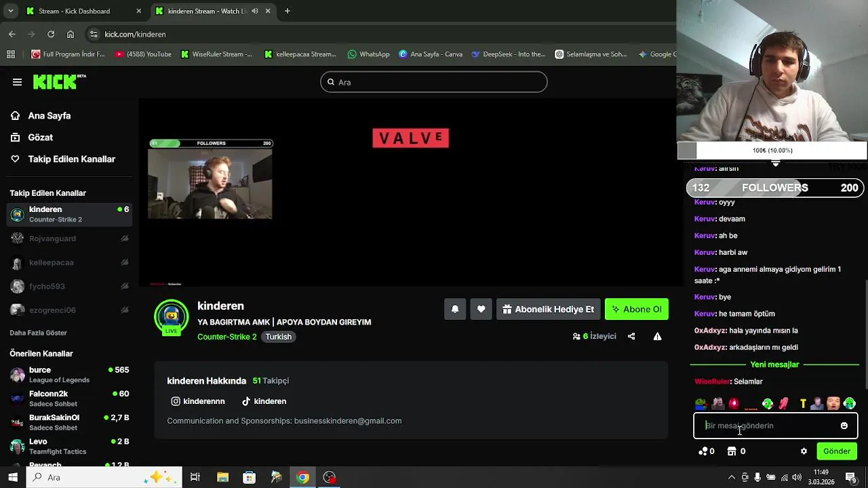Open Counter-Strike 2 category link
Screen dimensions: 868x488
pyautogui.click(x=226, y=337)
